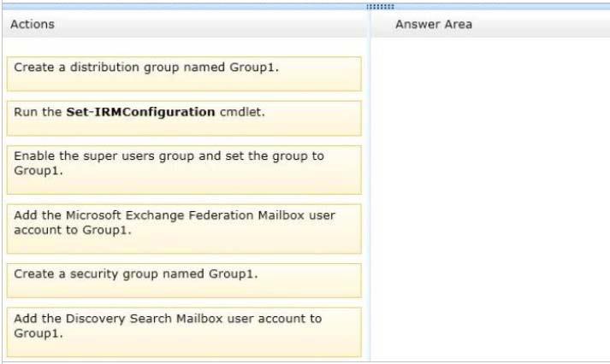Click the word 'security' in the fifth action
The image size is (610, 364).
coord(94,274)
